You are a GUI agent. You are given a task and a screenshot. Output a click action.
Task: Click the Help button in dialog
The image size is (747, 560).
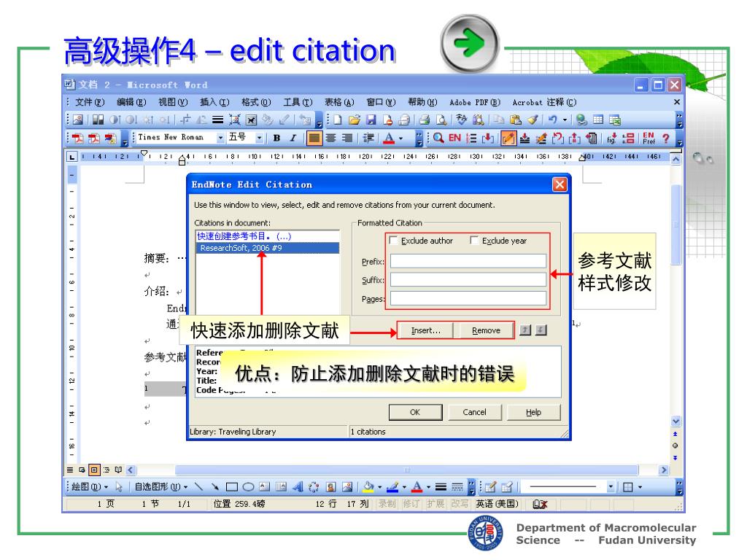(533, 413)
